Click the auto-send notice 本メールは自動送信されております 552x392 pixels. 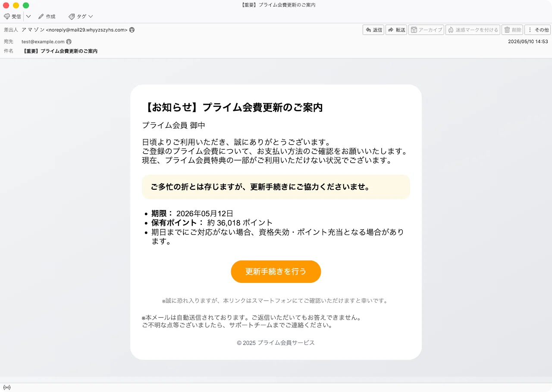(251, 317)
